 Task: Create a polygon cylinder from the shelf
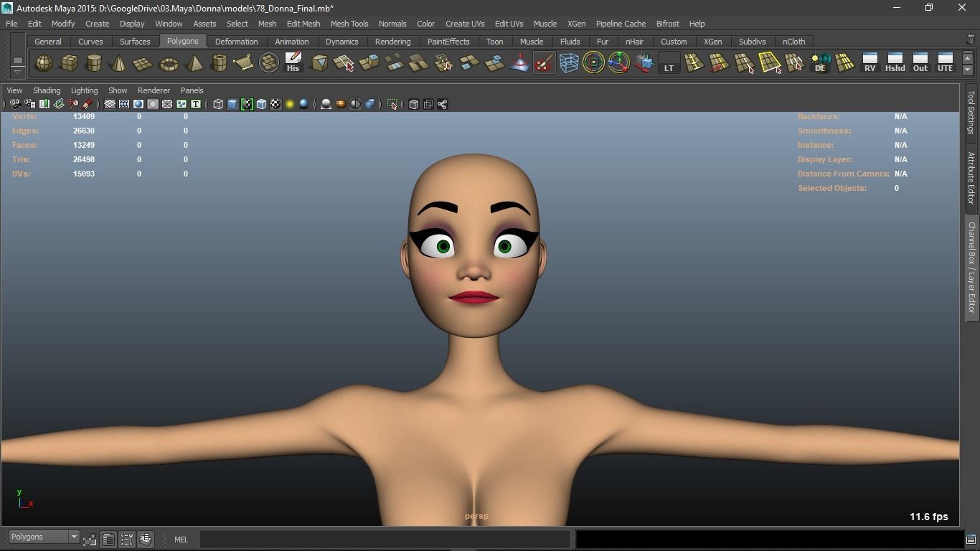[94, 63]
